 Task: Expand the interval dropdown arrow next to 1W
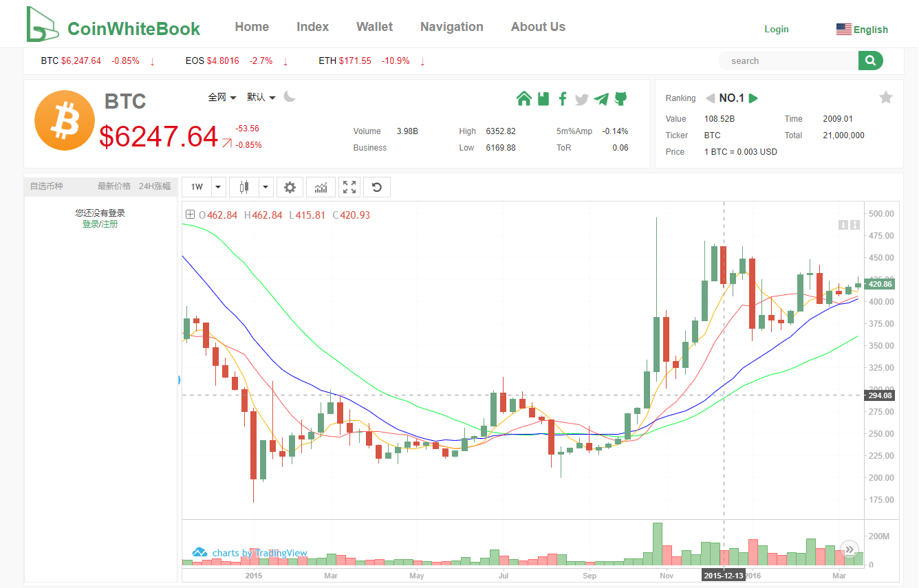coord(219,187)
